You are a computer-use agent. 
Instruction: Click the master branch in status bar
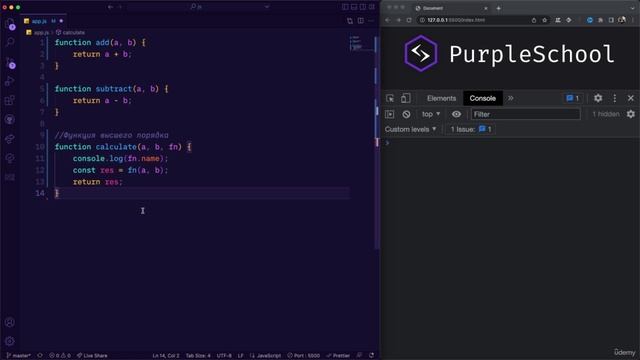click(x=19, y=356)
